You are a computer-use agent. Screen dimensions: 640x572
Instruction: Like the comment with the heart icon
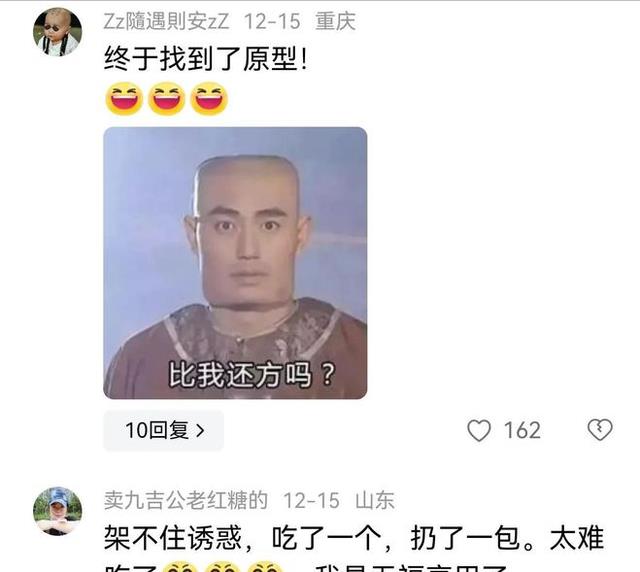[x=478, y=430]
